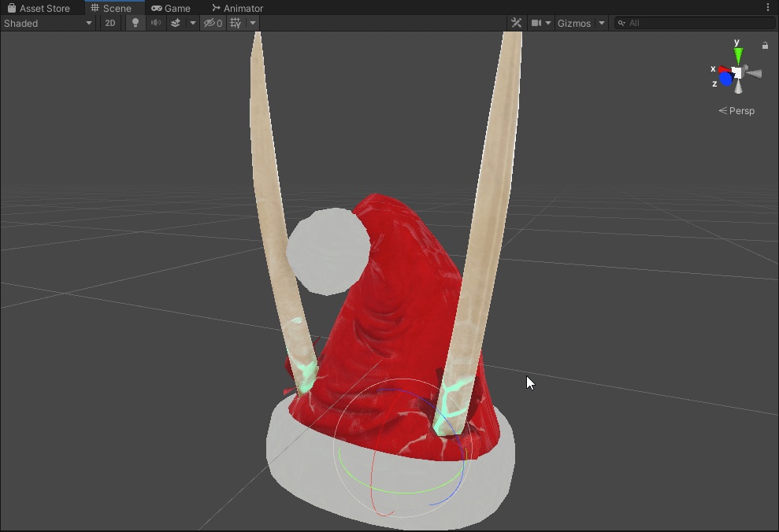Click the grid visibility icon
The image size is (779, 532).
pyautogui.click(x=236, y=23)
